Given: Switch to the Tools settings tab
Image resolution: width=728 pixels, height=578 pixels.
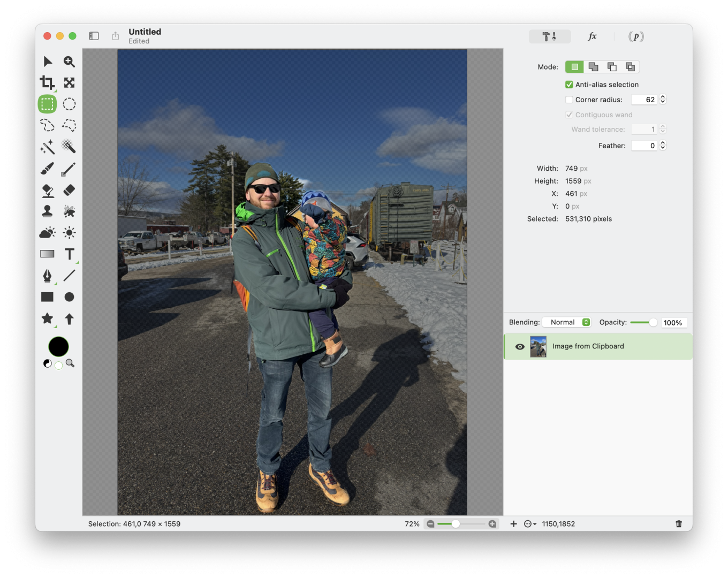Looking at the screenshot, I should click(x=550, y=36).
